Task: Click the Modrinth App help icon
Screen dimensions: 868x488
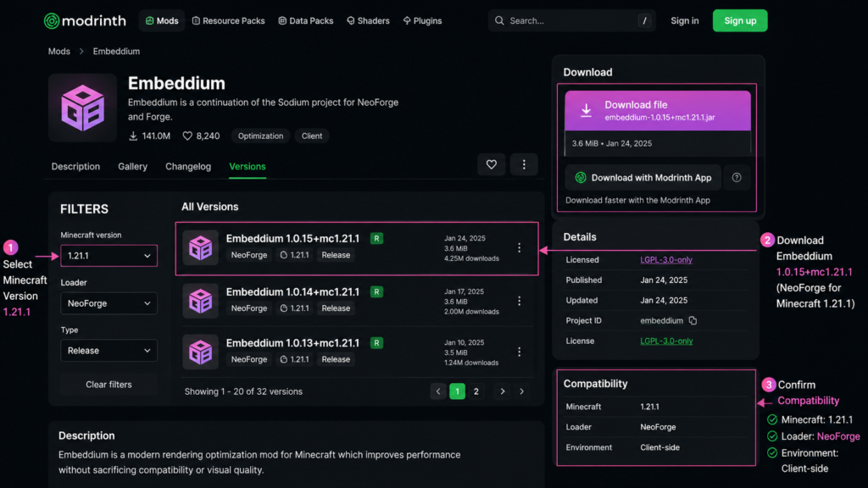Action: coord(737,178)
